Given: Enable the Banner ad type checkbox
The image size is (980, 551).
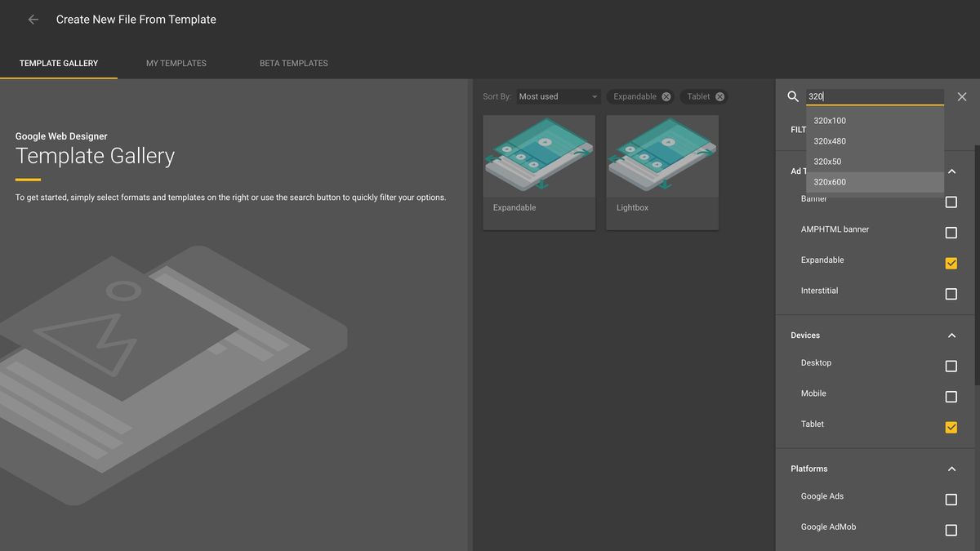Looking at the screenshot, I should (951, 202).
